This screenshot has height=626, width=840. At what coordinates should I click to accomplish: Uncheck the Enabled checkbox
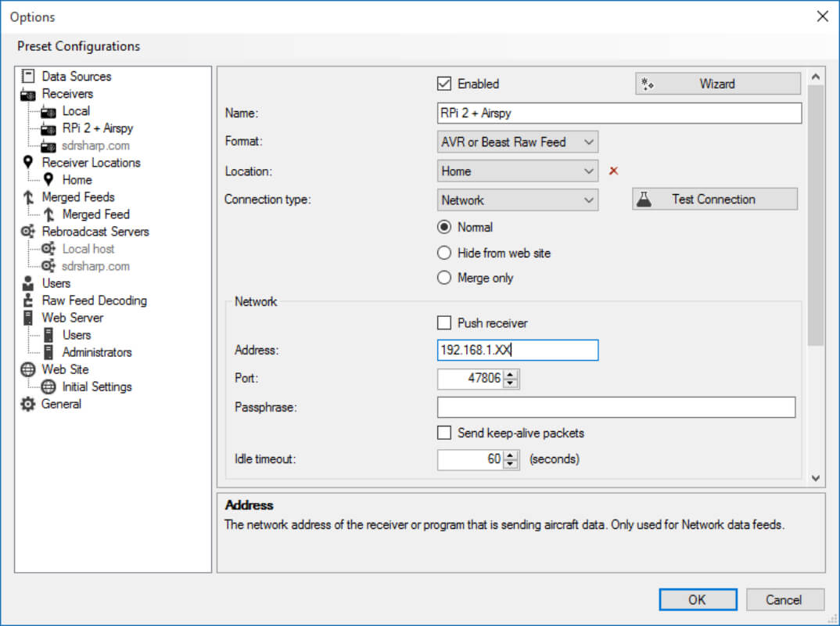[x=444, y=84]
